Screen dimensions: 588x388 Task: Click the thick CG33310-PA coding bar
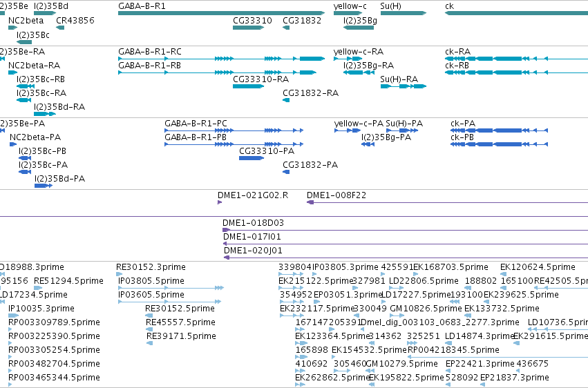(x=252, y=158)
